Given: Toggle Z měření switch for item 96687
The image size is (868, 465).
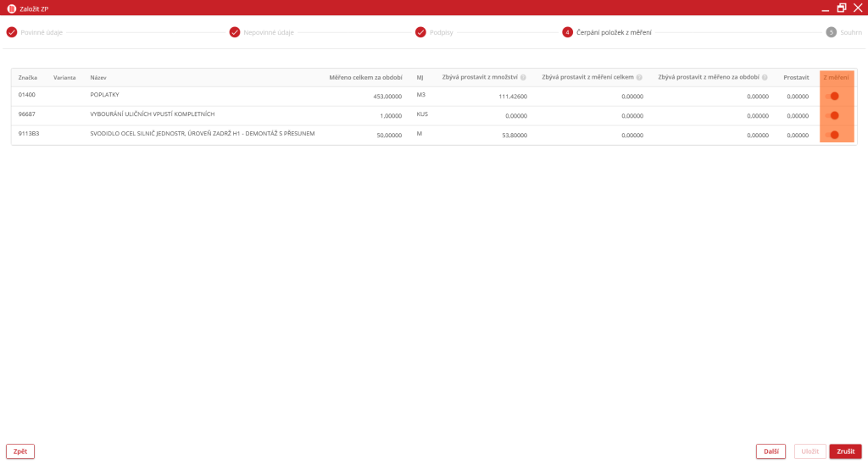Looking at the screenshot, I should (832, 116).
